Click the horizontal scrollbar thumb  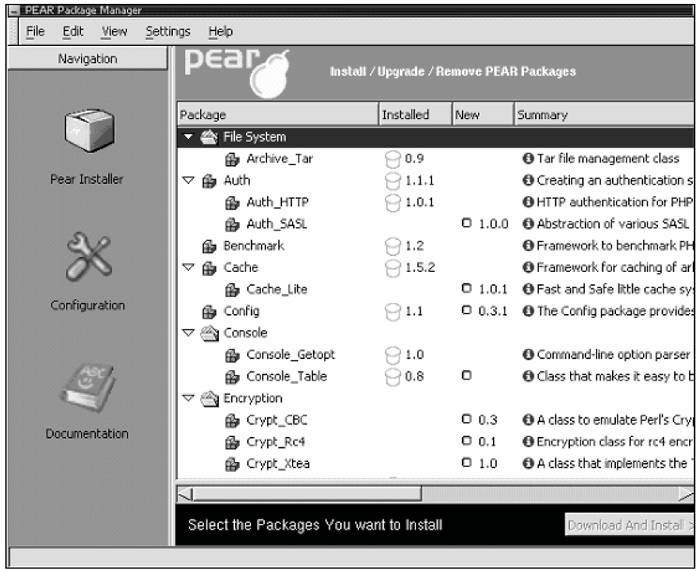point(307,494)
